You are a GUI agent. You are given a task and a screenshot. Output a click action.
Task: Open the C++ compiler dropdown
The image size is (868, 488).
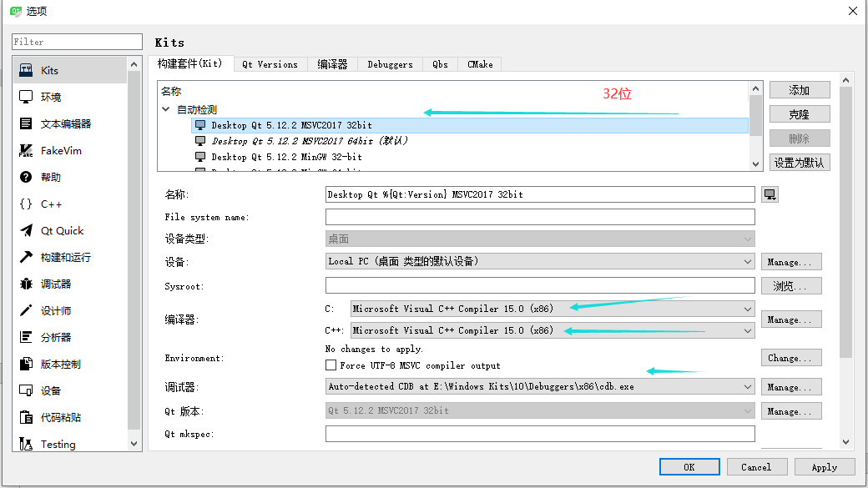(x=553, y=330)
